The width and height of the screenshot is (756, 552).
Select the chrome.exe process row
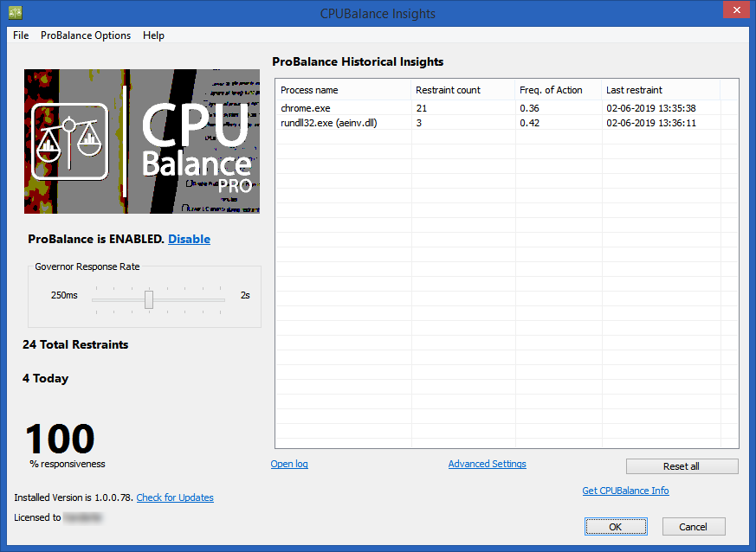[507, 108]
